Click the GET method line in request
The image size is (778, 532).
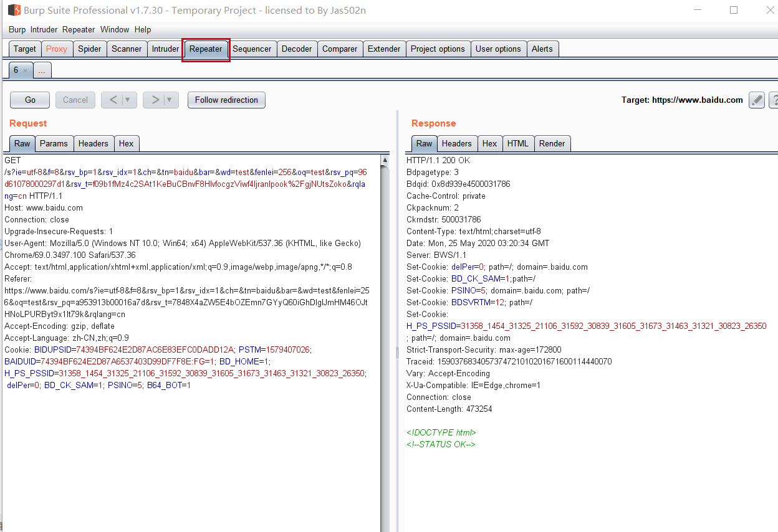pyautogui.click(x=12, y=160)
